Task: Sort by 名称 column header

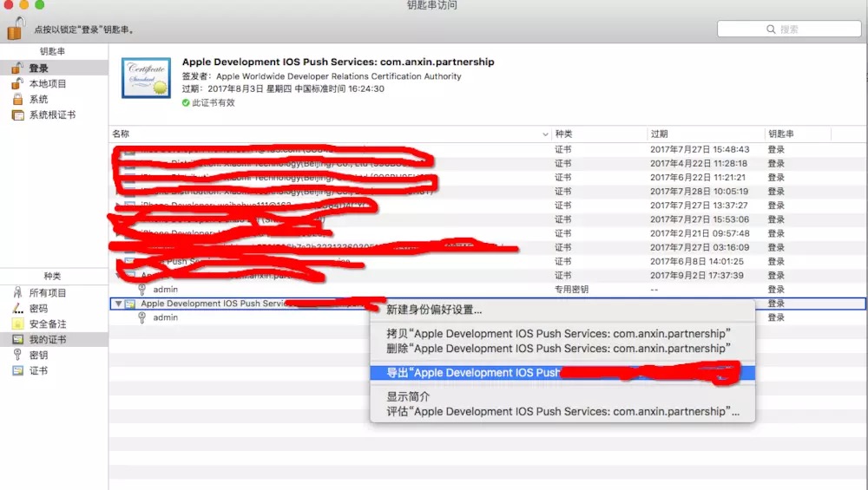Action: (x=331, y=134)
